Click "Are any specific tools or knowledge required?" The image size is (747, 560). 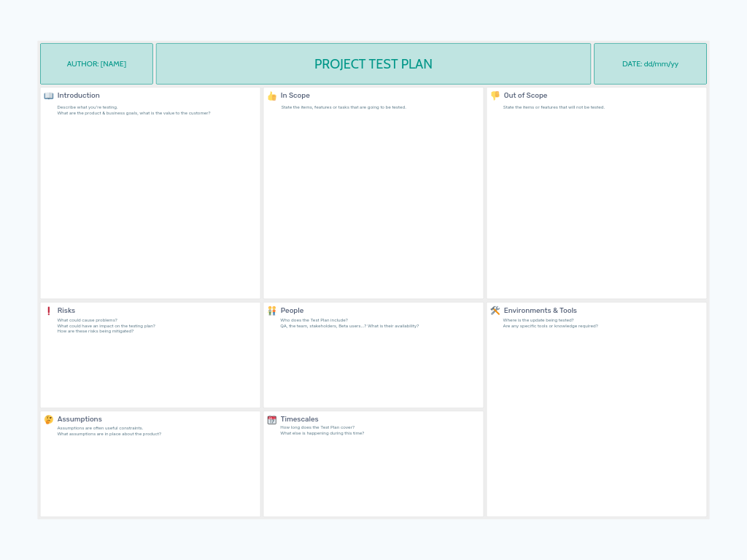click(551, 326)
